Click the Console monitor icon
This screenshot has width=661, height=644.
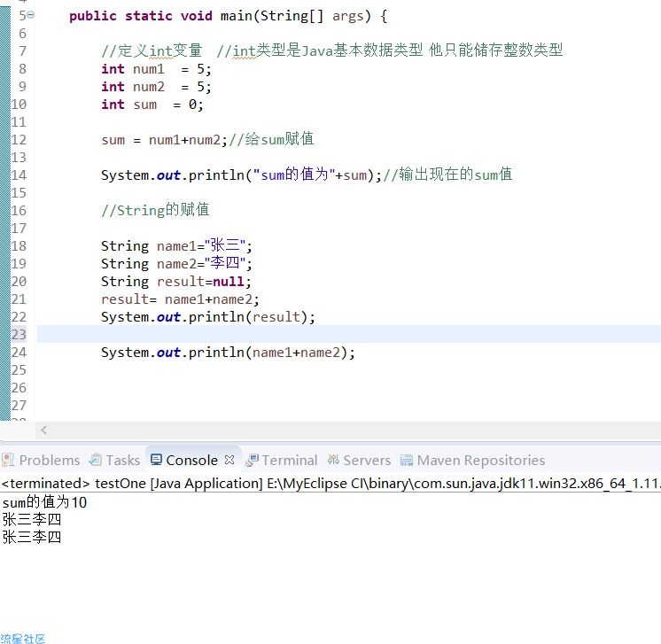(156, 460)
